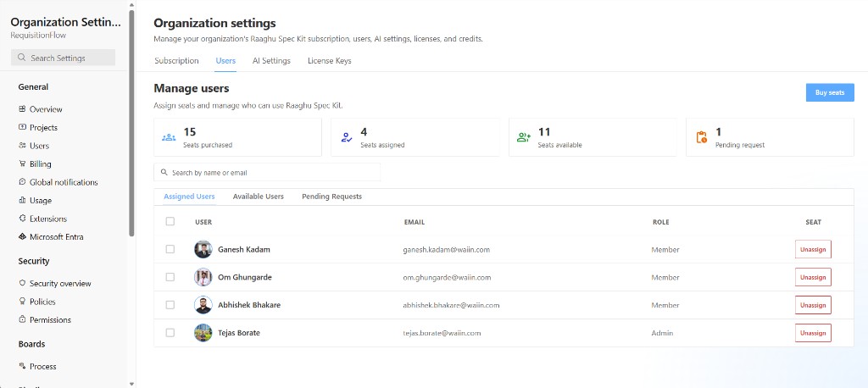Focus the Search by name or email field

pos(267,173)
